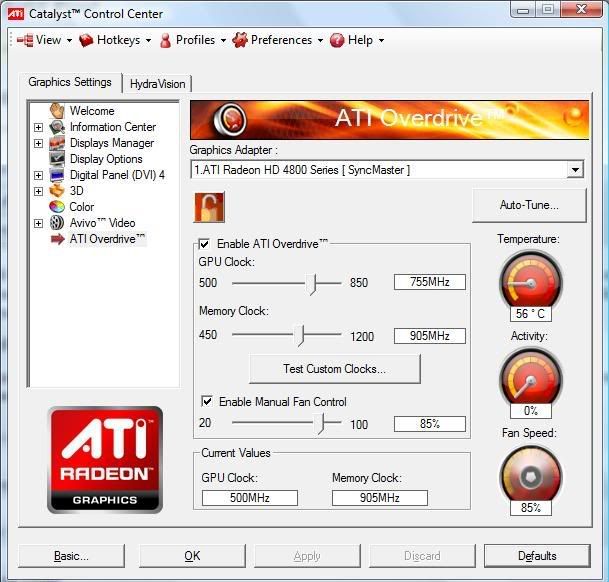Screen dimensions: 609x582
Task: Open the View menu dropdown arrow
Action: tap(70, 40)
